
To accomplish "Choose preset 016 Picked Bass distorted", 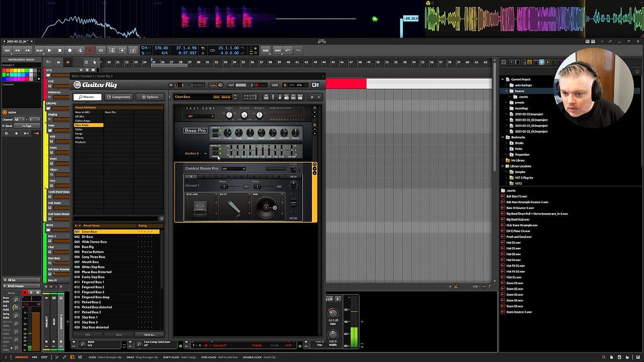I will click(117, 307).
